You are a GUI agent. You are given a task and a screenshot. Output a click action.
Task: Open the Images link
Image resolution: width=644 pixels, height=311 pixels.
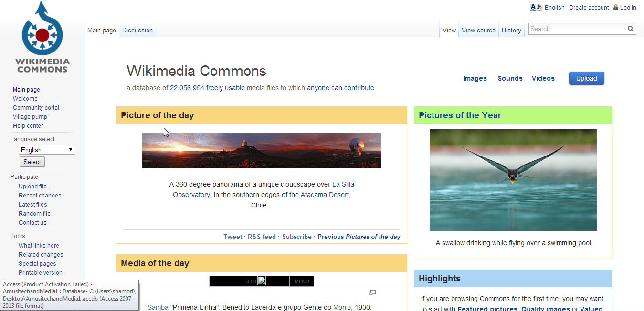[475, 78]
